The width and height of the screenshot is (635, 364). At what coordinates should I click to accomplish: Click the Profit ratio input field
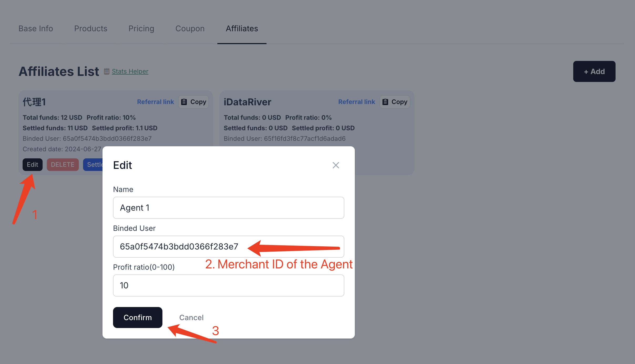pyautogui.click(x=228, y=285)
